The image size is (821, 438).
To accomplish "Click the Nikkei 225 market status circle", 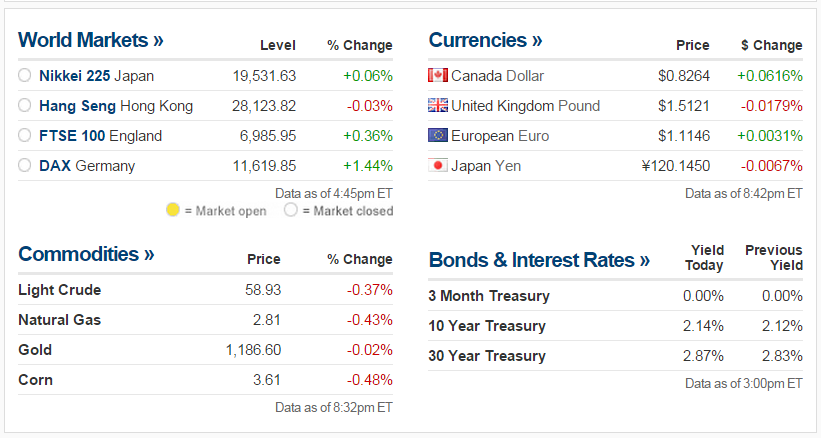I will (x=25, y=76).
